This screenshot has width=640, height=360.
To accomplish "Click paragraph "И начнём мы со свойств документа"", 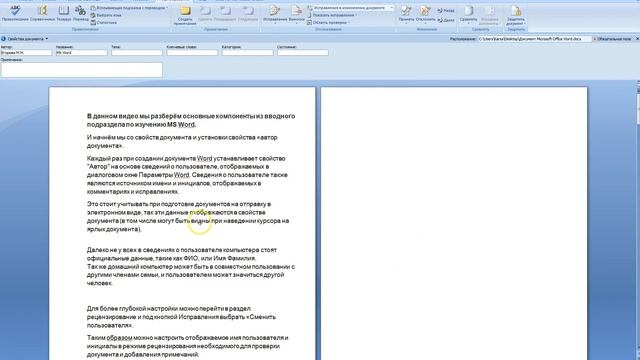I will coord(182,142).
